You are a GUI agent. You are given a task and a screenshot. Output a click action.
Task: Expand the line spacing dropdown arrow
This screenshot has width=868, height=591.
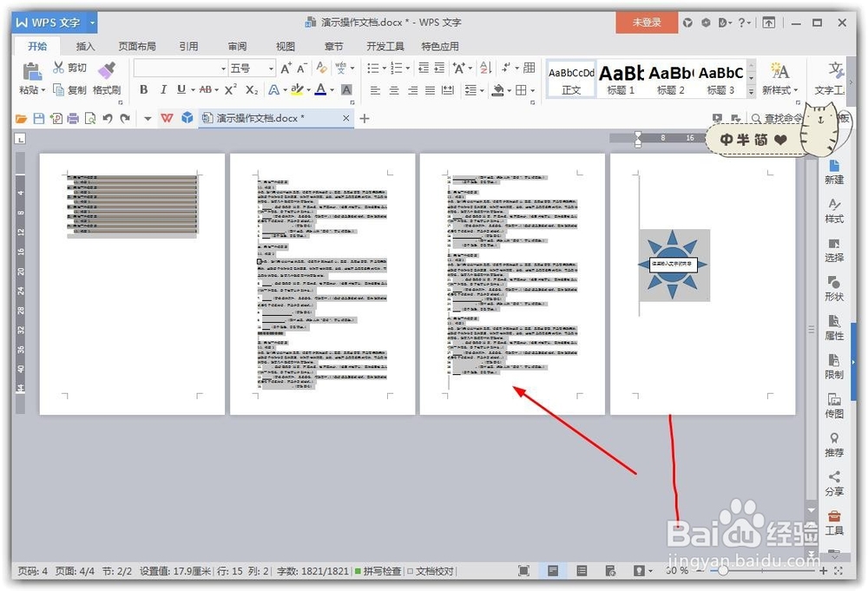click(x=482, y=89)
